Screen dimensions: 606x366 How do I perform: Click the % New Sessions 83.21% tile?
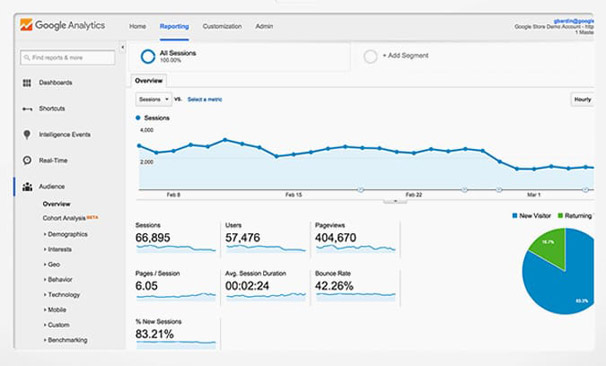pyautogui.click(x=176, y=334)
